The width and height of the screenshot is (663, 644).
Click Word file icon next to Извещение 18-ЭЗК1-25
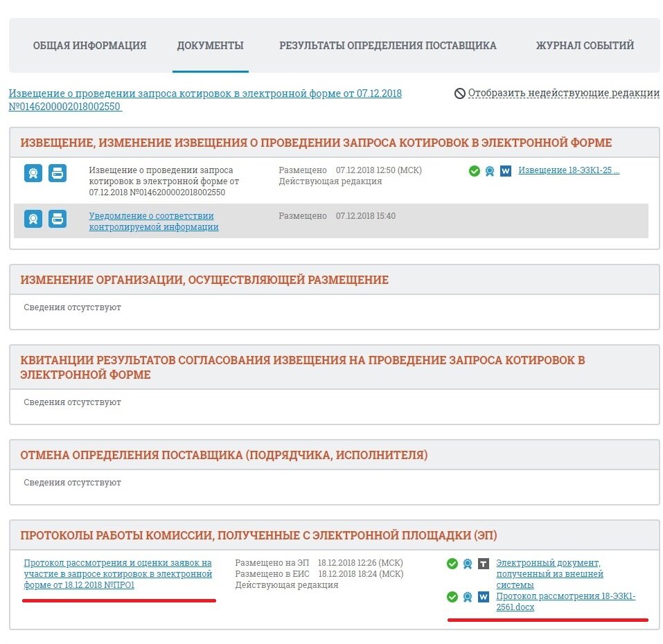pyautogui.click(x=506, y=171)
